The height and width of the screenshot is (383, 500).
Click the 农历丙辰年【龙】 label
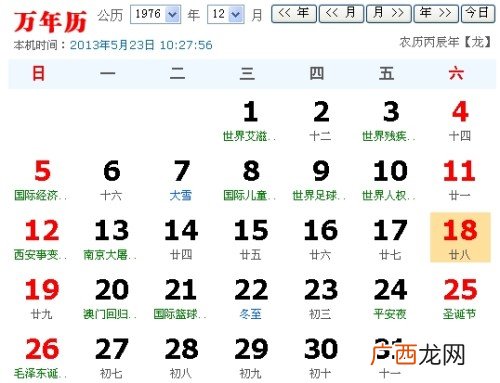click(x=445, y=42)
